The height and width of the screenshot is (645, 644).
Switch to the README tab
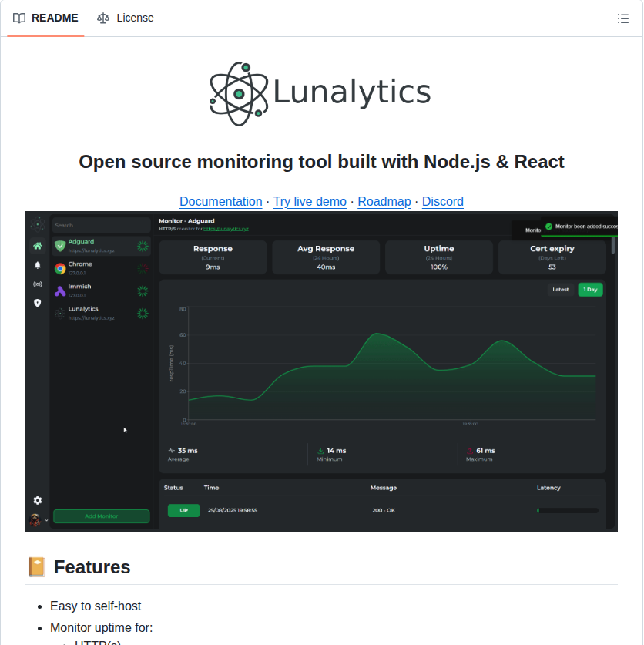[x=45, y=18]
